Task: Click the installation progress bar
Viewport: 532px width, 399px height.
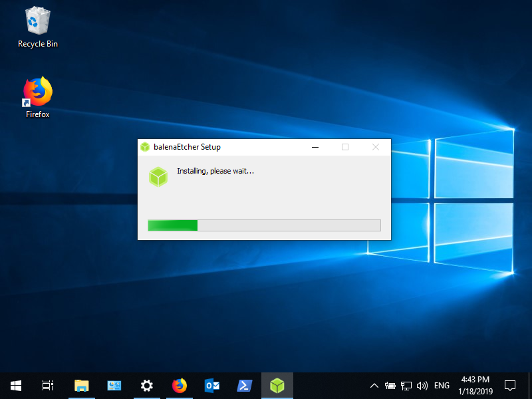Action: tap(264, 225)
